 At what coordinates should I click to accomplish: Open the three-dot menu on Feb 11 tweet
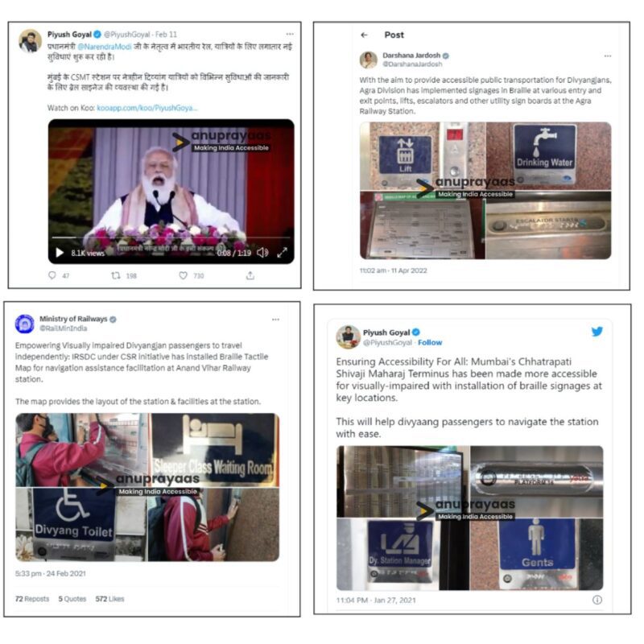point(290,34)
